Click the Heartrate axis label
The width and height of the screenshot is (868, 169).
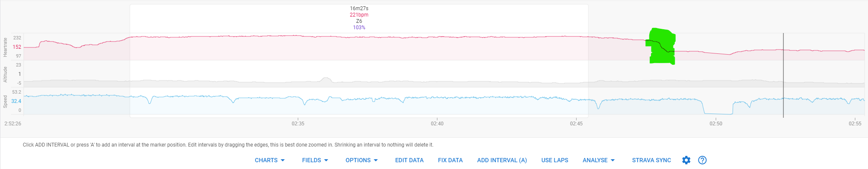click(5, 47)
